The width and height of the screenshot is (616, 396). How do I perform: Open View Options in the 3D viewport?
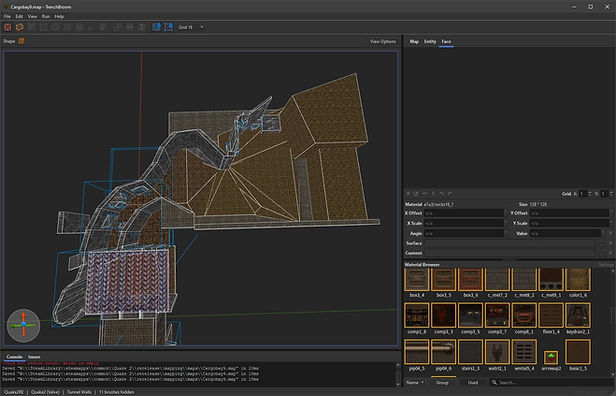pos(383,41)
